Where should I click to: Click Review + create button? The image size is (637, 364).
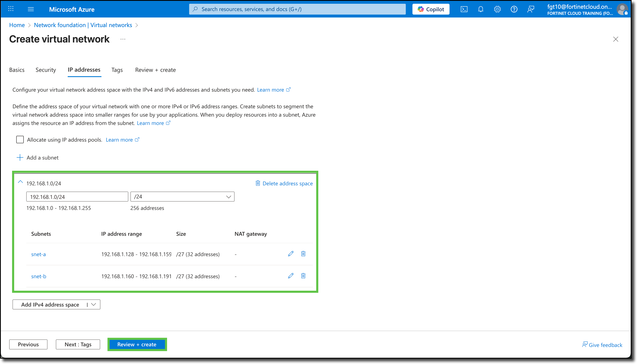[137, 344]
